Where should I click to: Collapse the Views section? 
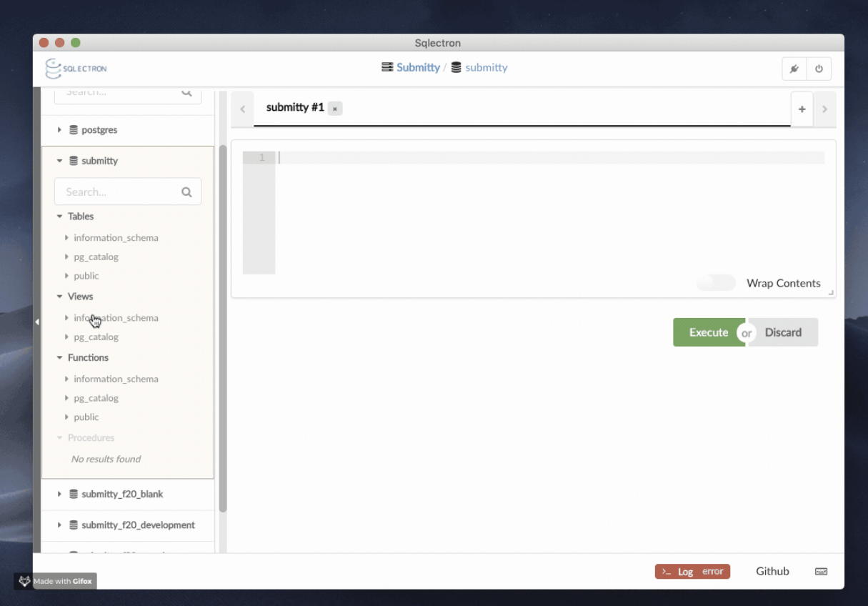60,297
